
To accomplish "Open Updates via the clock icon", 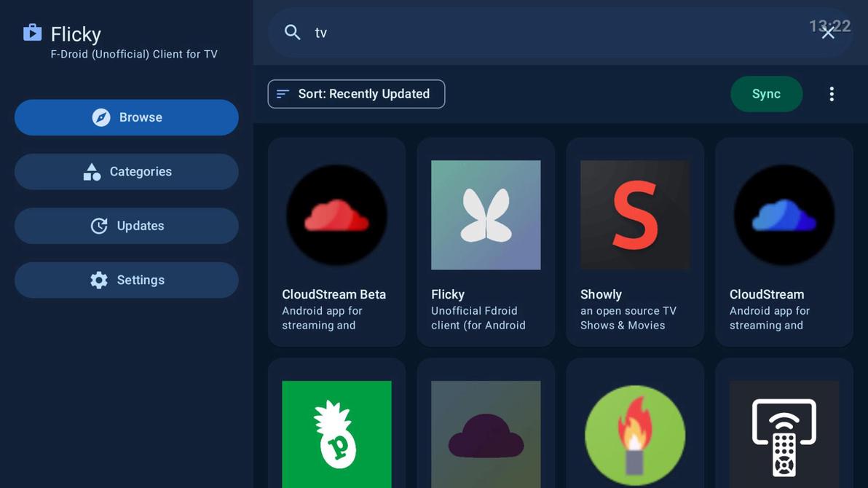I will tap(100, 226).
